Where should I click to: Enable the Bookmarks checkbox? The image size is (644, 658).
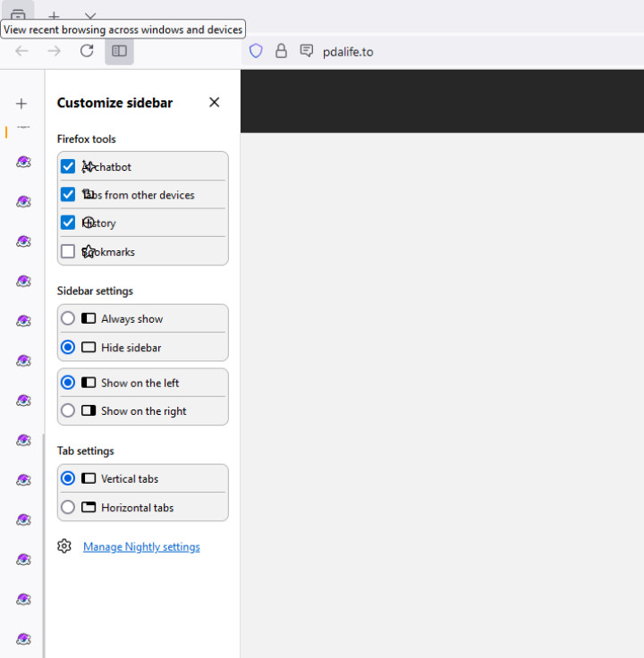(68, 251)
